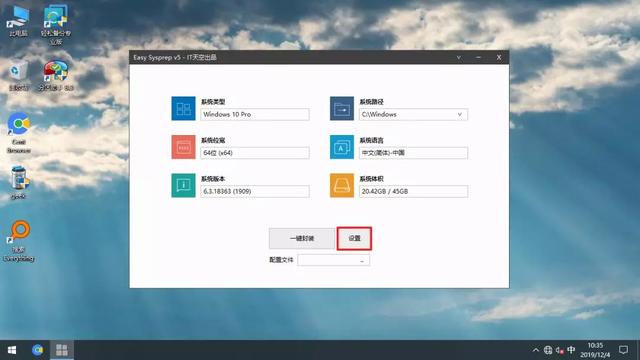This screenshot has width=640, height=360.
Task: Open the top-row monitor shortcut with shield
Action: coord(56,24)
